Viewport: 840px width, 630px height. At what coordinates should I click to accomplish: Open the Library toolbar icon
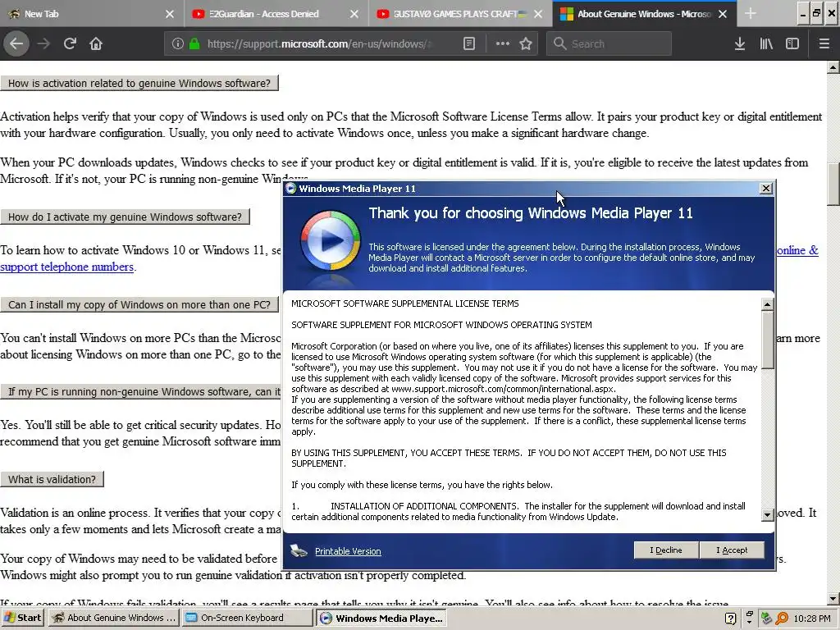(x=766, y=44)
